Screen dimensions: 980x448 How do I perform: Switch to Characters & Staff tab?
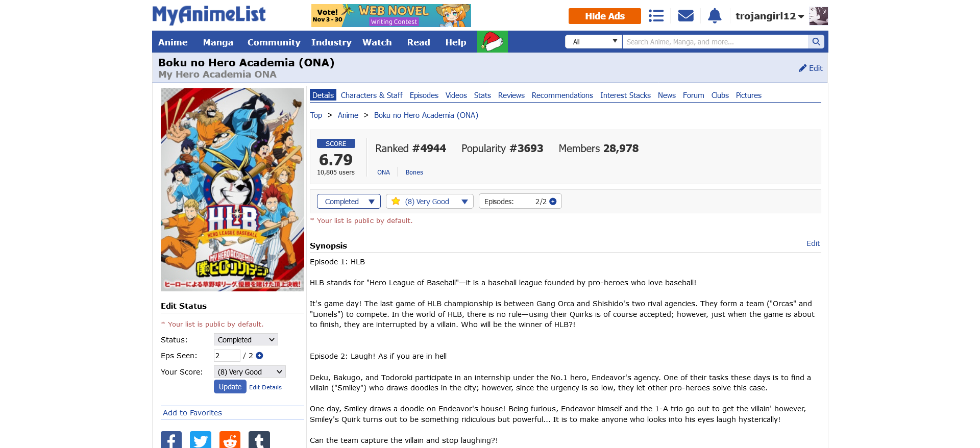click(x=372, y=95)
